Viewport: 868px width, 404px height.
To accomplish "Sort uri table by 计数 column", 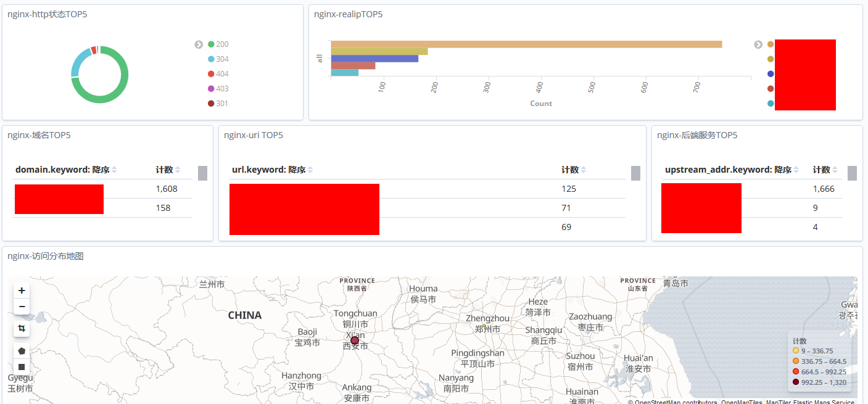I will 574,170.
